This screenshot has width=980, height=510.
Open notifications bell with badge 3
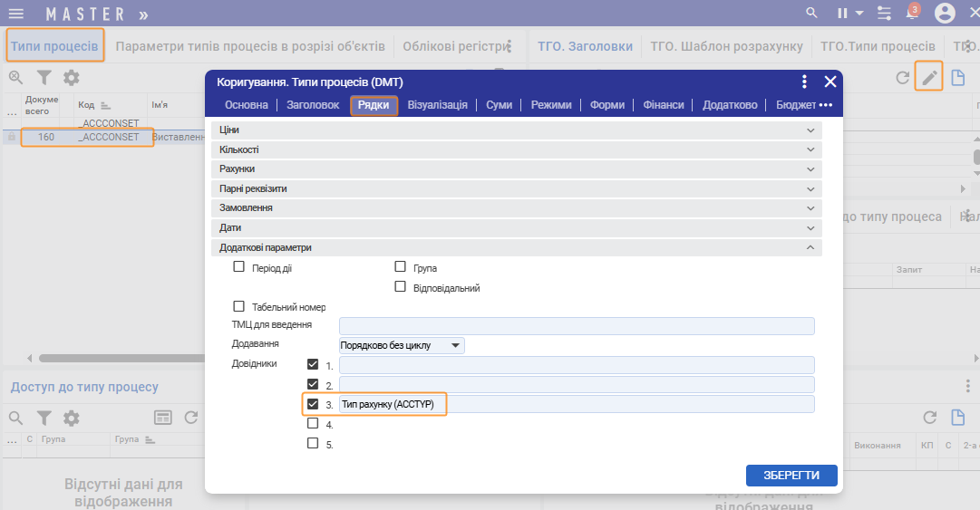point(913,13)
